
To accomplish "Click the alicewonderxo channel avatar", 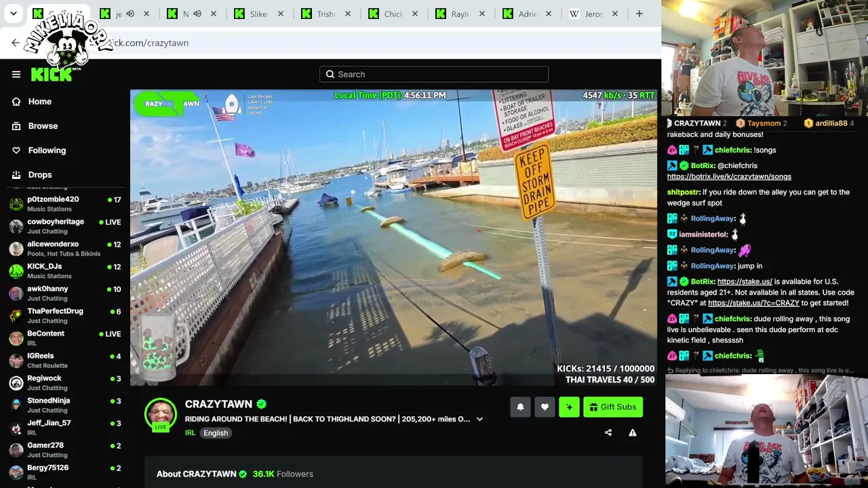I will (16, 249).
